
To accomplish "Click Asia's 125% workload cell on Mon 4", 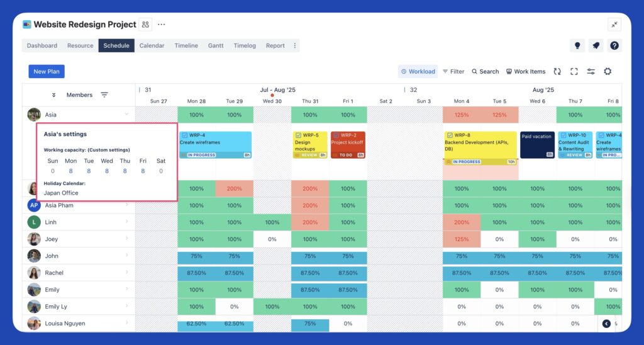I will (x=462, y=115).
